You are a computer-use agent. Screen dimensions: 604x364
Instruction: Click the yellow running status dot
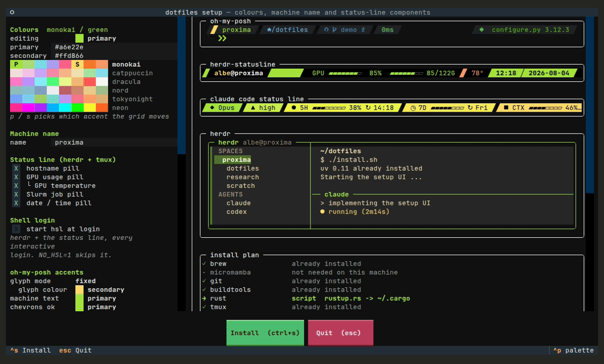(x=322, y=212)
